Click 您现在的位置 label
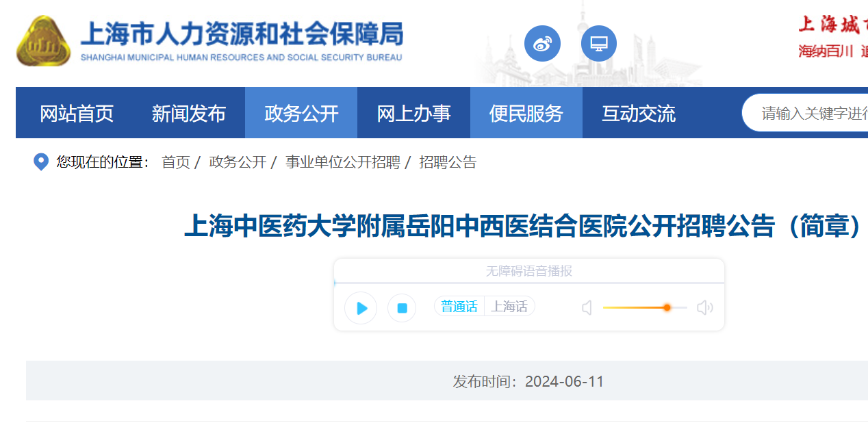The height and width of the screenshot is (438, 868). 103,162
